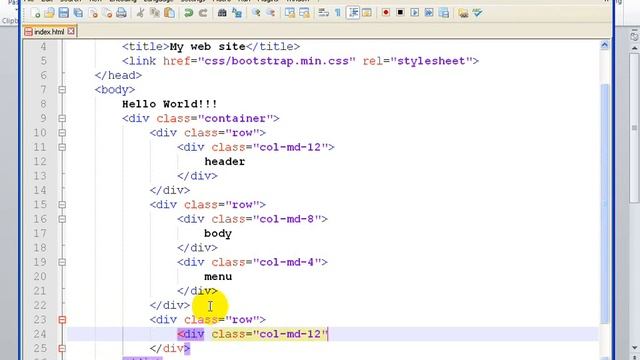Zoom out with the magnifier minus icon

[x=270, y=13]
